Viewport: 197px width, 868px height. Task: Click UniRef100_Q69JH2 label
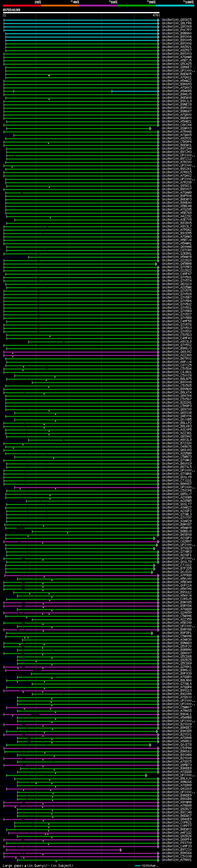(x=177, y=352)
